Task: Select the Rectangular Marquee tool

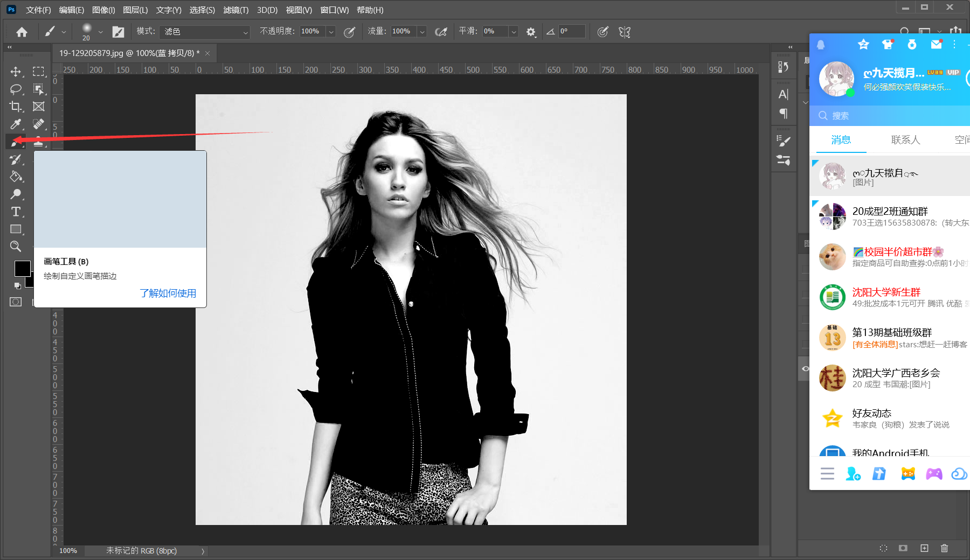Action: pos(38,72)
